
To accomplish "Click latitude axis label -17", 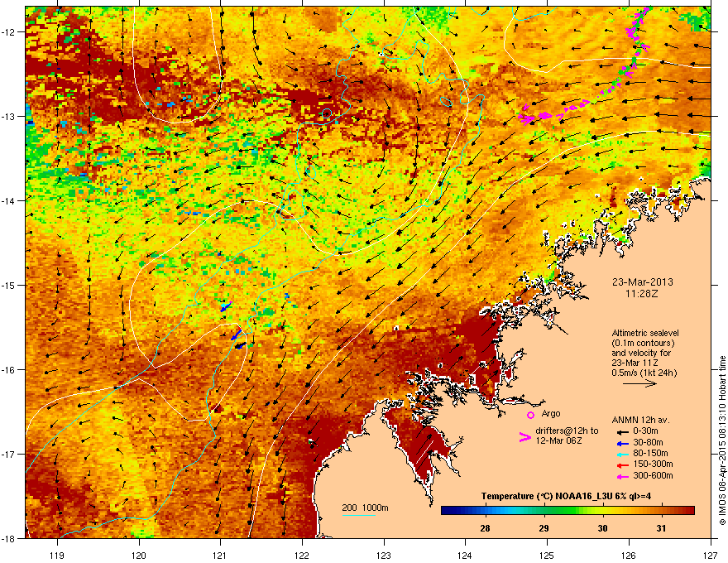I will tap(8, 455).
